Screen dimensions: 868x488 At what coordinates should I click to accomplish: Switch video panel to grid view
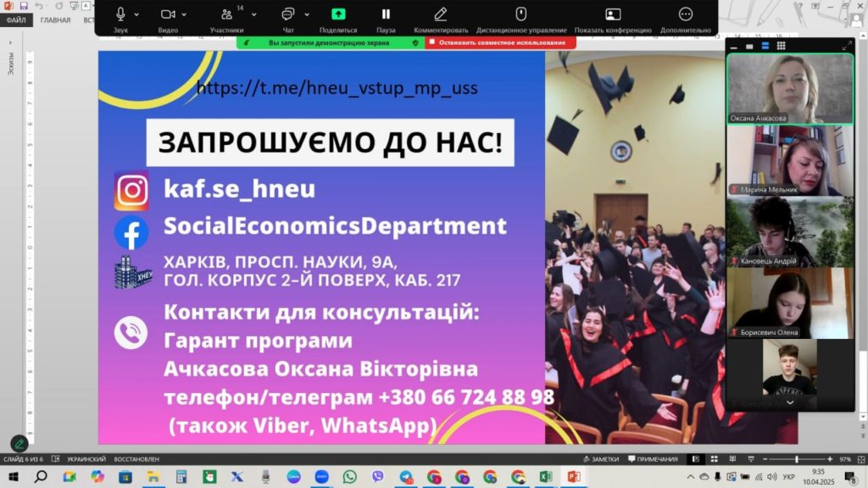781,47
